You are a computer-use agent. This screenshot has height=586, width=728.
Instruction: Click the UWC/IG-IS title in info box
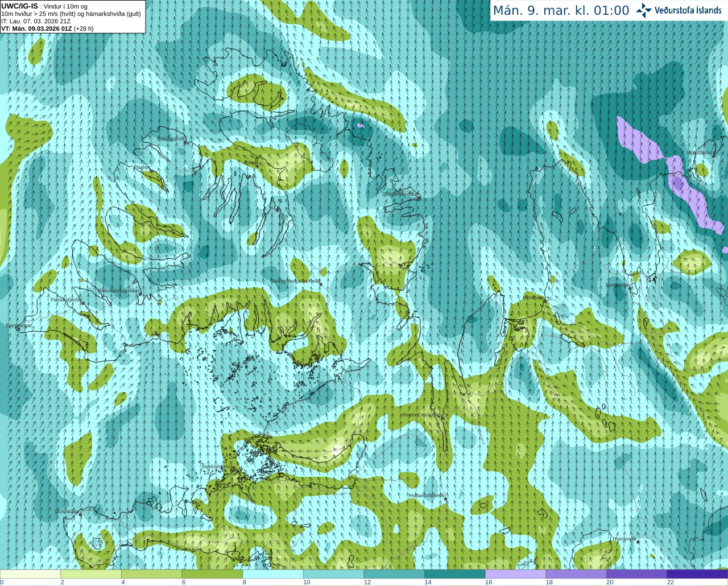tap(19, 6)
